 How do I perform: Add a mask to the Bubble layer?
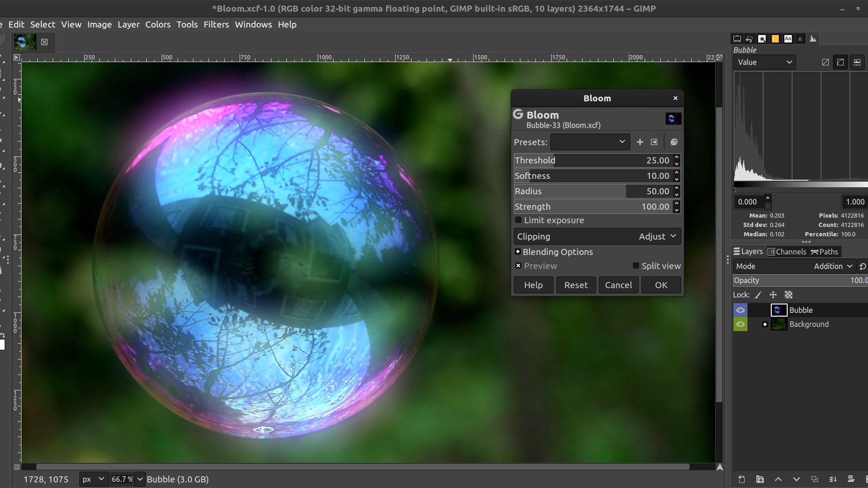pyautogui.click(x=852, y=479)
